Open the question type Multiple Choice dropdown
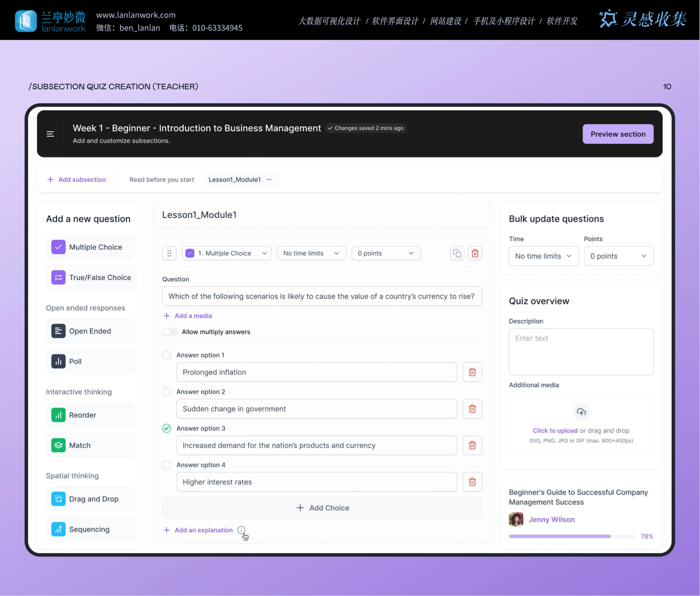Screen dimensions: 700x596 coord(227,253)
